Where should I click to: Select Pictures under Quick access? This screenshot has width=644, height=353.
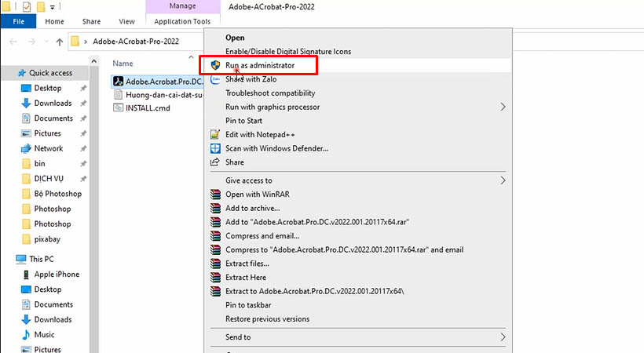click(47, 133)
